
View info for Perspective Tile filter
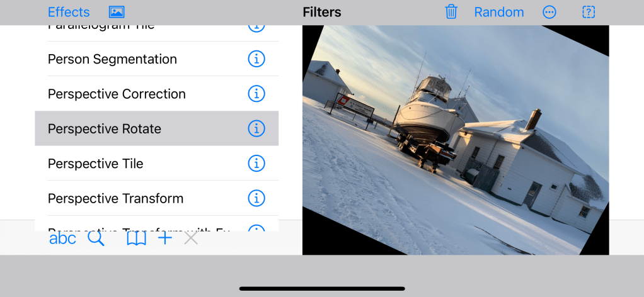click(x=256, y=164)
